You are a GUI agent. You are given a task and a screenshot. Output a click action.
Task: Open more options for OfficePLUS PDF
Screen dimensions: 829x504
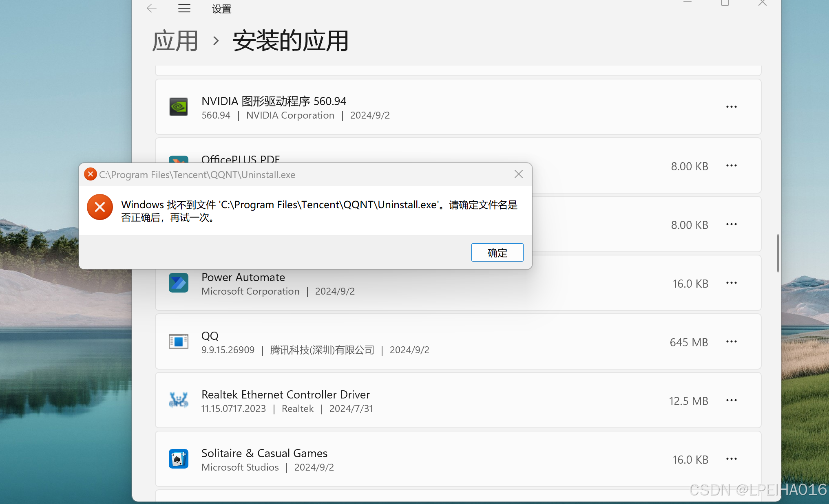(731, 165)
